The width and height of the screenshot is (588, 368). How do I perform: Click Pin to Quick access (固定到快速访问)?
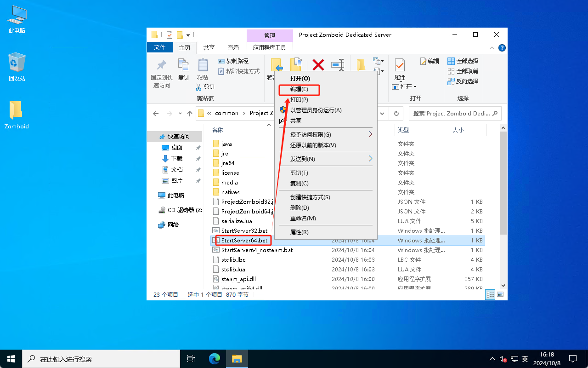(x=162, y=74)
